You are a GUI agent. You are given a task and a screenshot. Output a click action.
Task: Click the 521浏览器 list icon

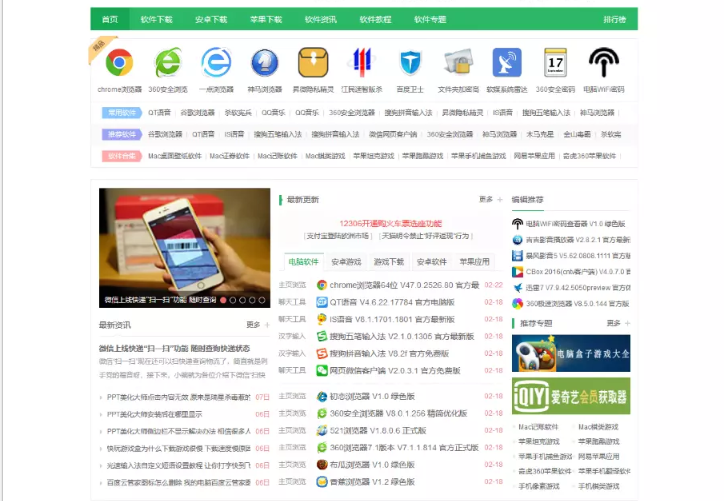point(322,431)
